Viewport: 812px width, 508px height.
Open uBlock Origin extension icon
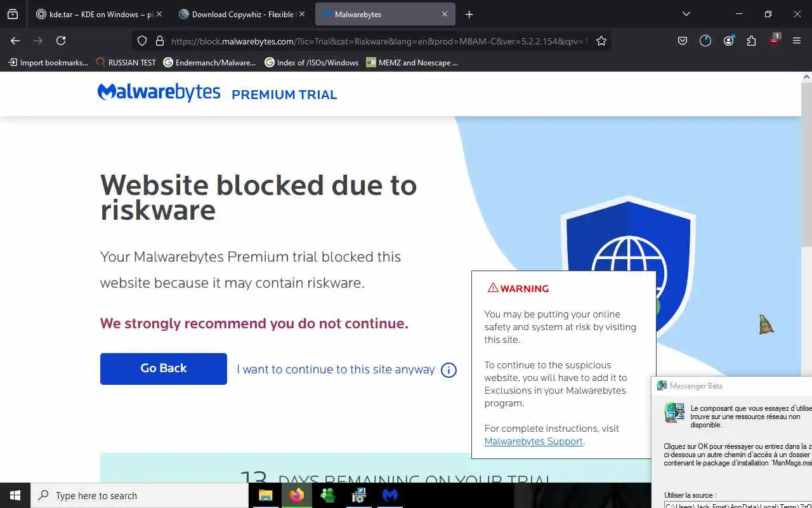(774, 40)
